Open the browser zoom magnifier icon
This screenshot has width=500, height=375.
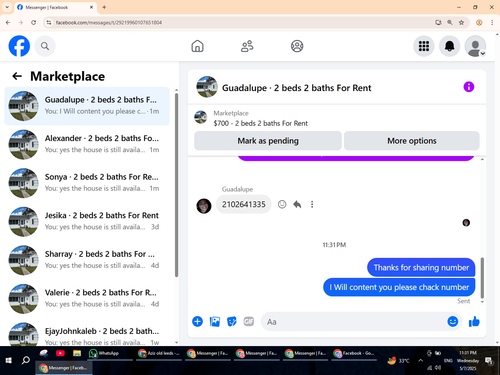[450, 22]
